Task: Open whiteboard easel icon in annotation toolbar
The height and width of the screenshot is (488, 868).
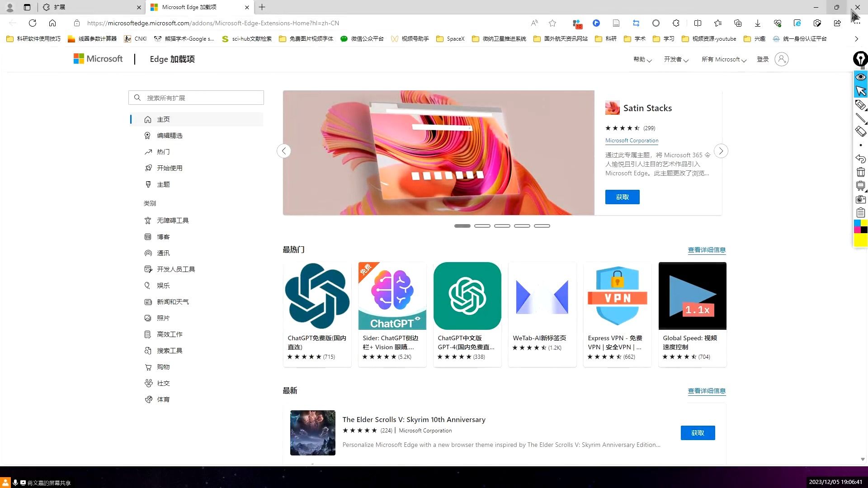Action: [x=861, y=186]
